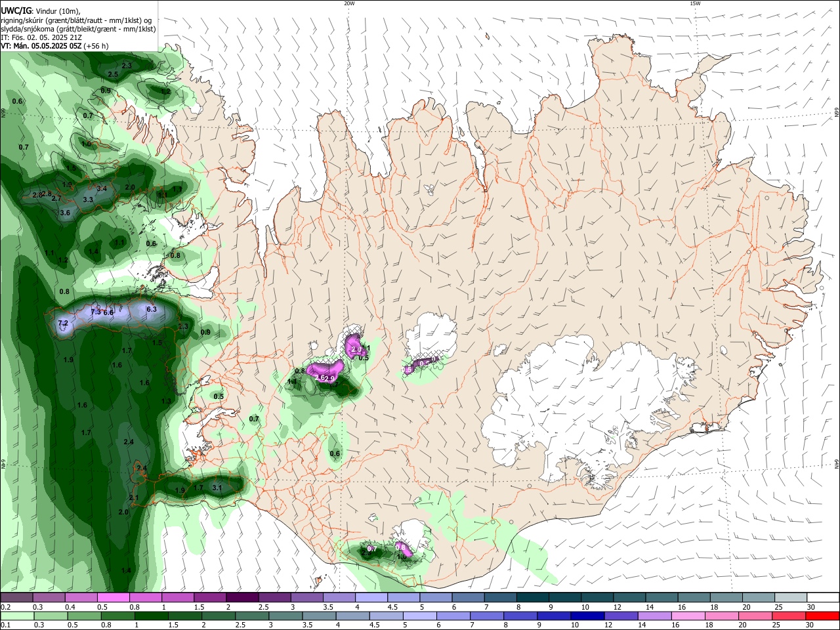840x630 pixels.
Task: Click the bright red swatch ending the rain scale
Action: (x=822, y=616)
